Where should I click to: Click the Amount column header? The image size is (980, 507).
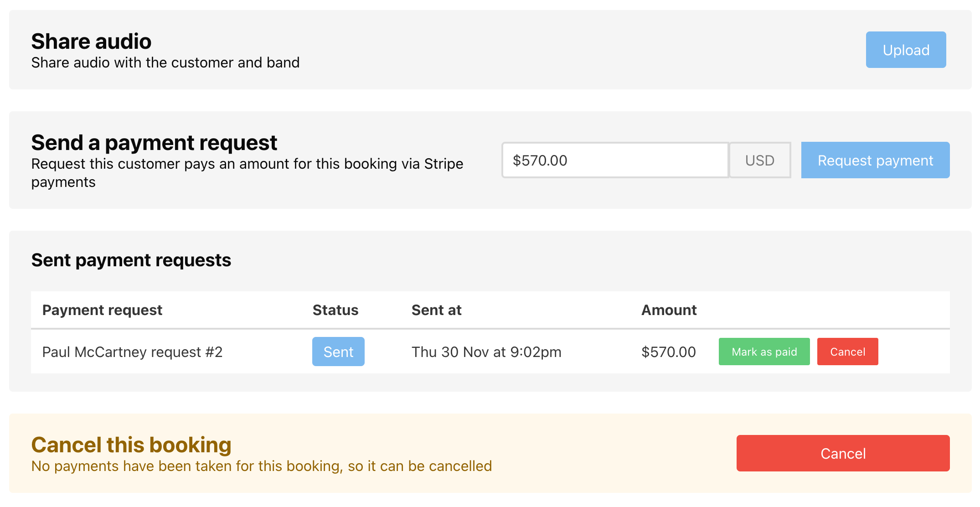669,310
